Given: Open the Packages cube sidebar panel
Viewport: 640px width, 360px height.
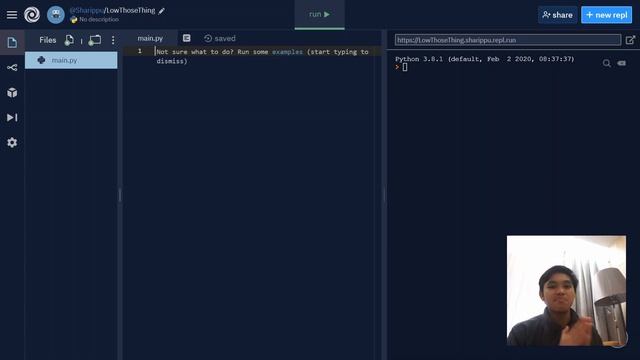Looking at the screenshot, I should 12,93.
